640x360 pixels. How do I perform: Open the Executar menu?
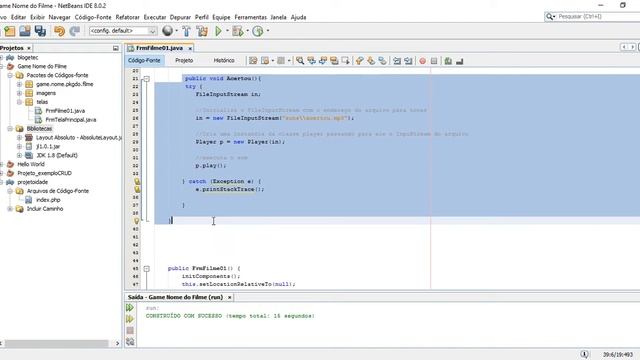point(155,17)
